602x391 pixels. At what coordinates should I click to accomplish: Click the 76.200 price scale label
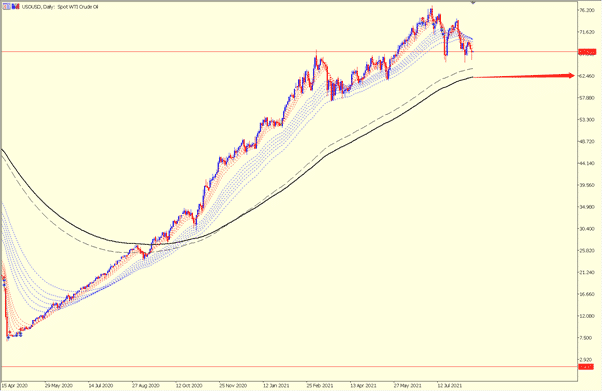587,10
